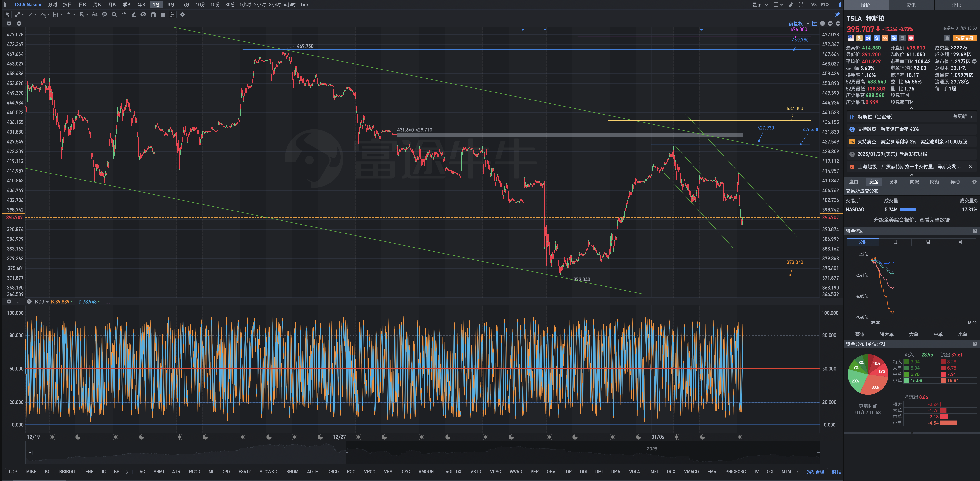Open the VS compare button
Screen dimensions: 980x481
[814, 4]
